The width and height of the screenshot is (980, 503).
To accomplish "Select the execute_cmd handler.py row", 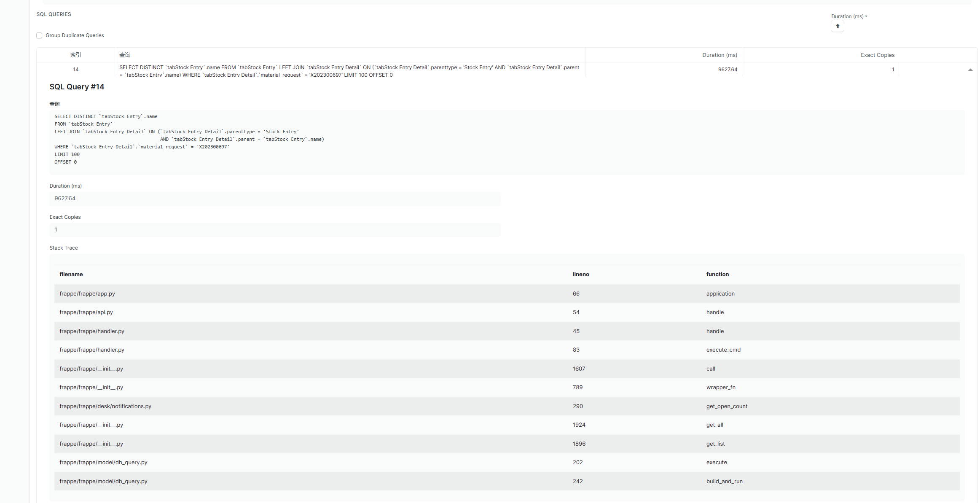I will 295,350.
